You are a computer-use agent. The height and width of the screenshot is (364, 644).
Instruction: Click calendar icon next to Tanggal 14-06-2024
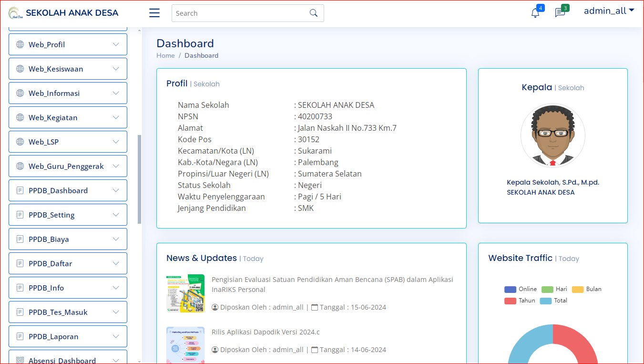click(315, 350)
